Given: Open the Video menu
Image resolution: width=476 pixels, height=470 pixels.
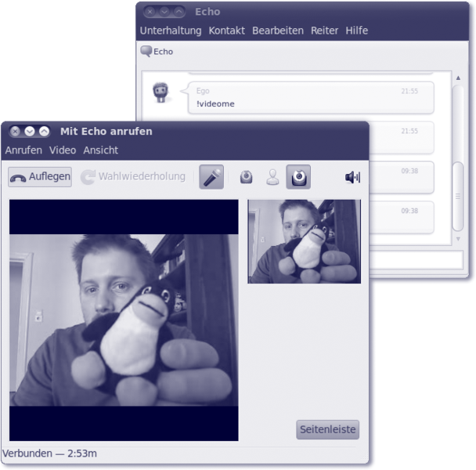Looking at the screenshot, I should point(63,150).
